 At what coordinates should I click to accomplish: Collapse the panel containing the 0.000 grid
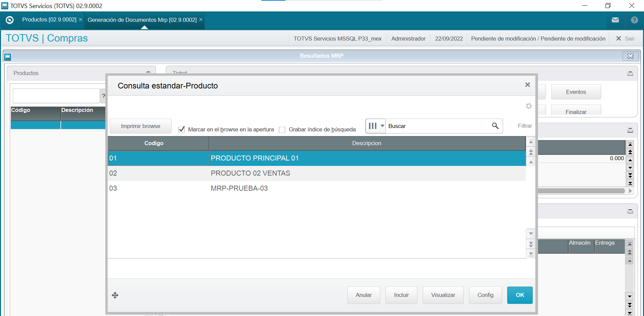point(630,130)
